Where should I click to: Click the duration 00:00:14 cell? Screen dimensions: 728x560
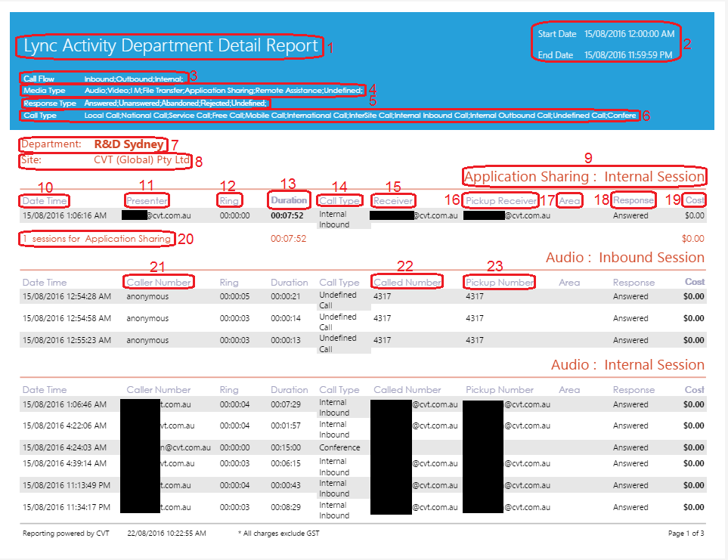pos(286,318)
